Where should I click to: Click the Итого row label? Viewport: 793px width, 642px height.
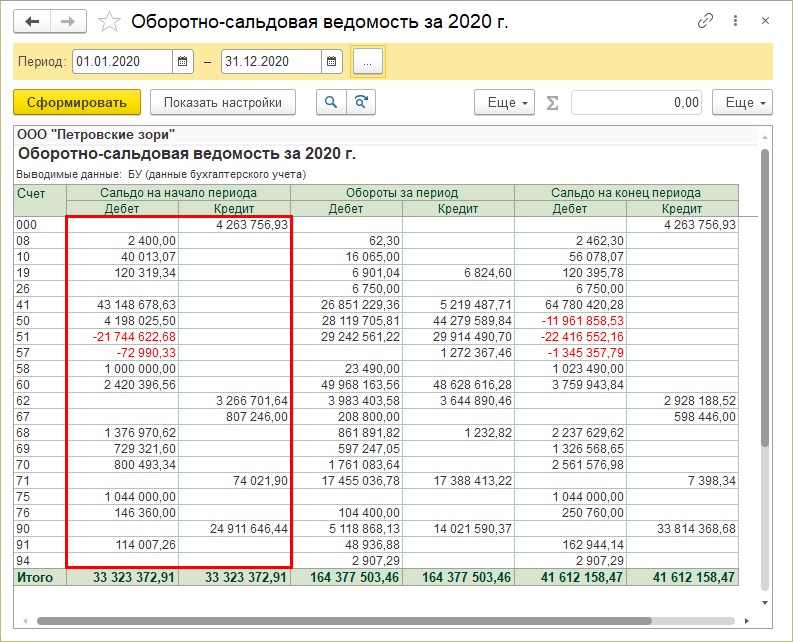[x=35, y=577]
